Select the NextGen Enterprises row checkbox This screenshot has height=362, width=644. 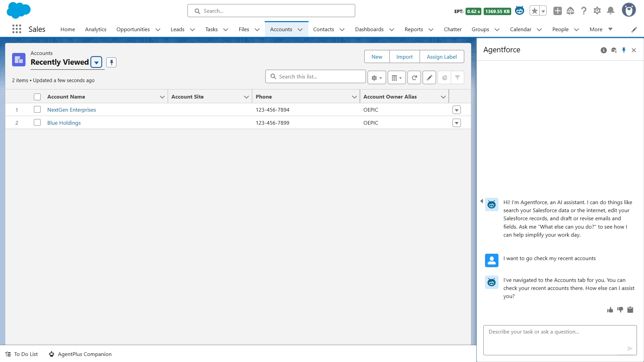[x=37, y=110]
